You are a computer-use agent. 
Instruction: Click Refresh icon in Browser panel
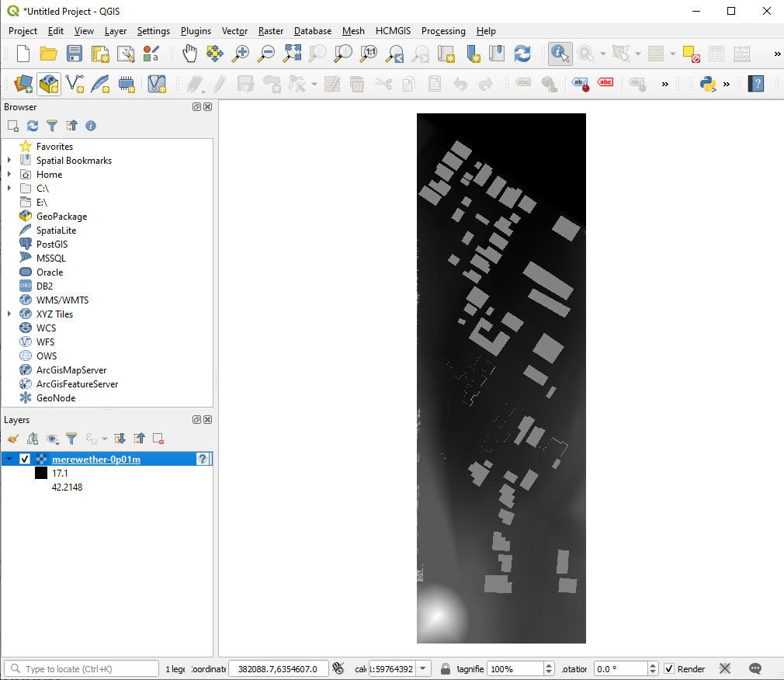point(33,126)
